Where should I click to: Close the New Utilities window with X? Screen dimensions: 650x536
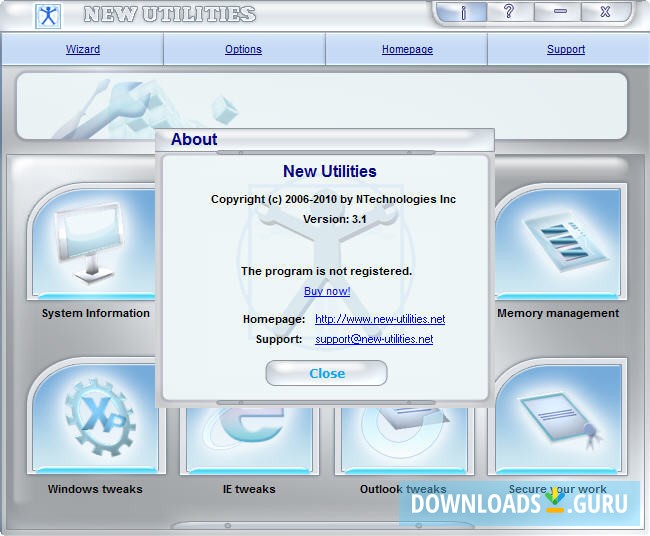point(605,12)
